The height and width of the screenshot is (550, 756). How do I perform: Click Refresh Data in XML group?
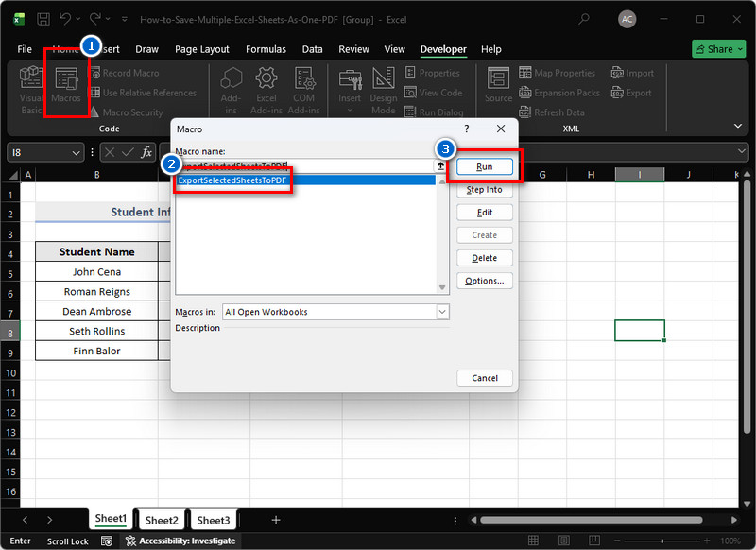click(x=552, y=112)
